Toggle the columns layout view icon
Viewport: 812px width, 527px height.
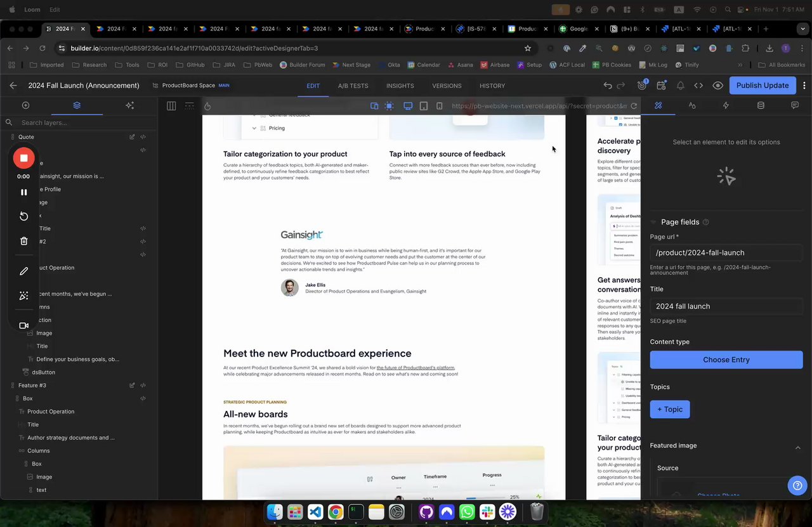click(x=171, y=106)
